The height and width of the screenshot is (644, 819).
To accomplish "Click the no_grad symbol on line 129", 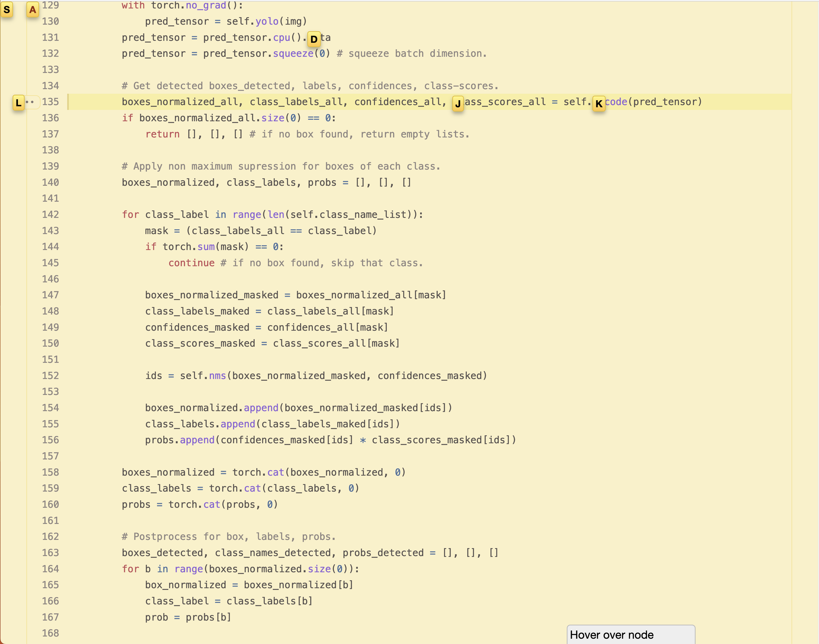I will [x=206, y=5].
